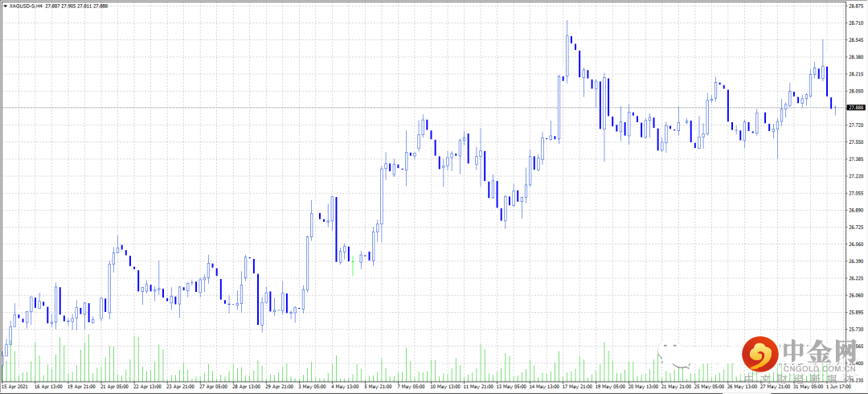Click the green candle near 4 May 21:00
The image size is (868, 394).
[353, 265]
